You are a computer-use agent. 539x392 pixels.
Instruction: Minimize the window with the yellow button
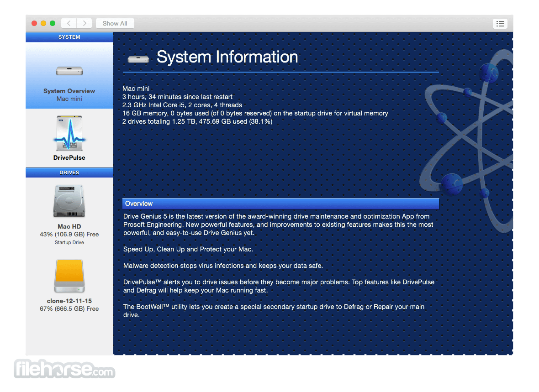[43, 23]
